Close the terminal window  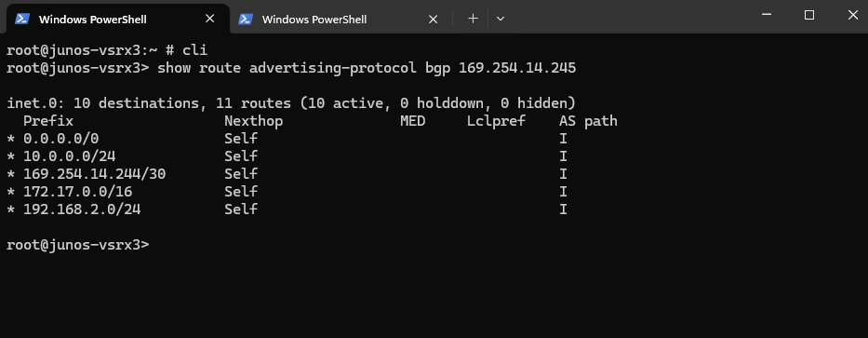[852, 15]
